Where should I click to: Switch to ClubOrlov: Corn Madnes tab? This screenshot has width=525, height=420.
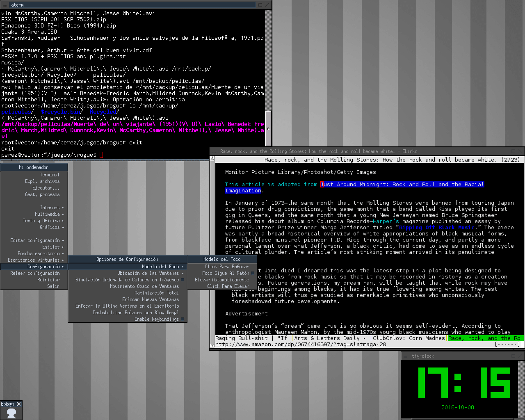409,338
